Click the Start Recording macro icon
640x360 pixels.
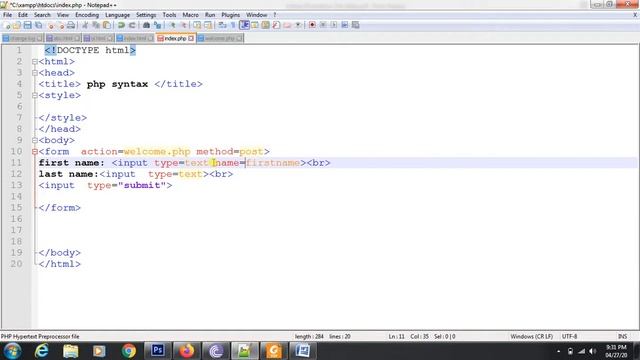click(312, 25)
